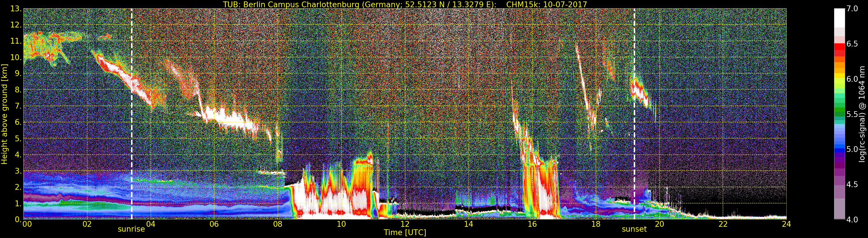
Task: Click the sunset label below the time axis
Action: coord(634,229)
